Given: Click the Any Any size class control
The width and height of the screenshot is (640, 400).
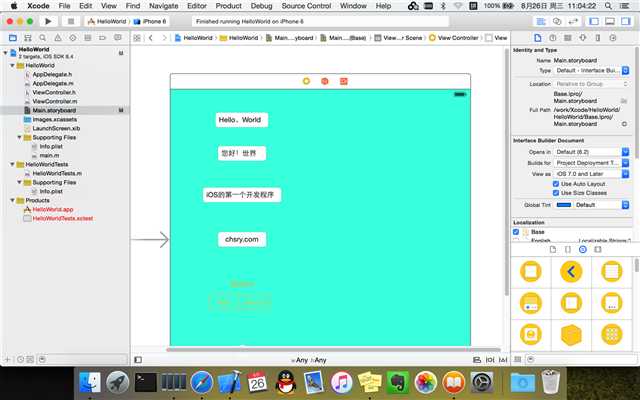Looking at the screenshot, I should click(309, 360).
